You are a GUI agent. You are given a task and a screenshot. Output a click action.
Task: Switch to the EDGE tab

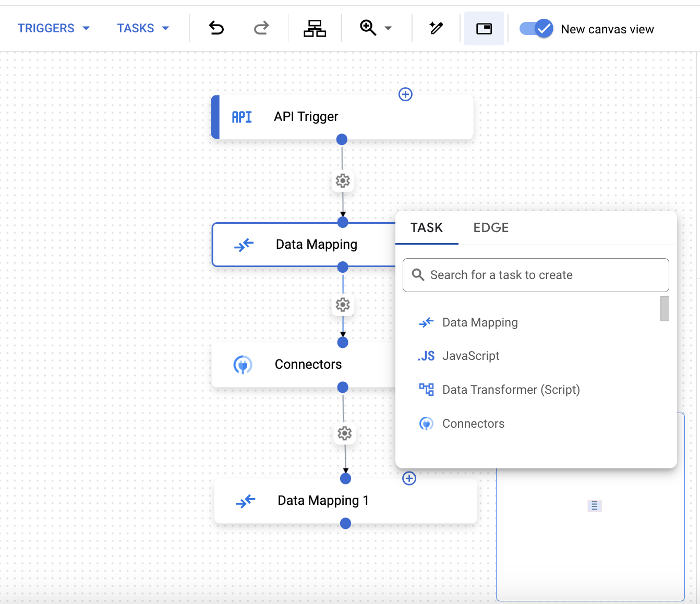click(491, 227)
